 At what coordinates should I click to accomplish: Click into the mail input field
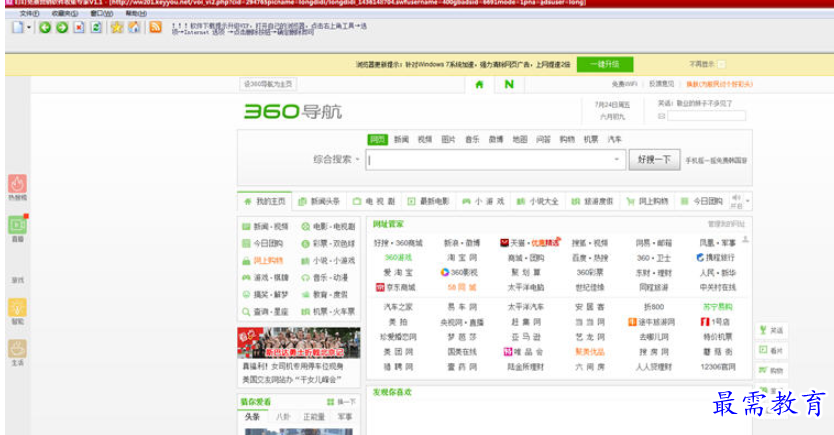click(x=706, y=116)
